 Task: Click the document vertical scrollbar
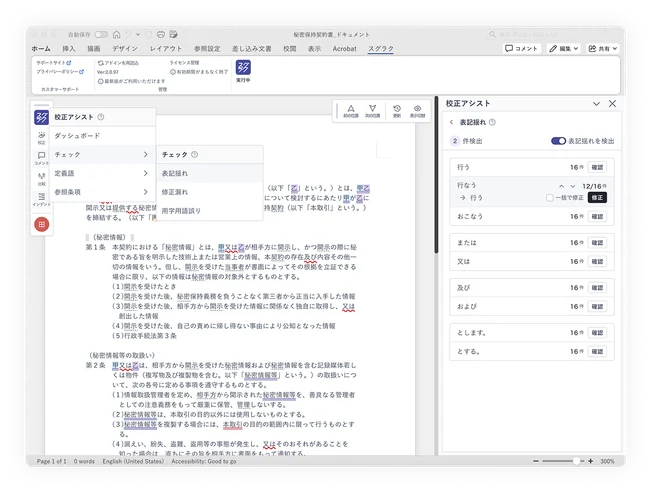point(436,175)
